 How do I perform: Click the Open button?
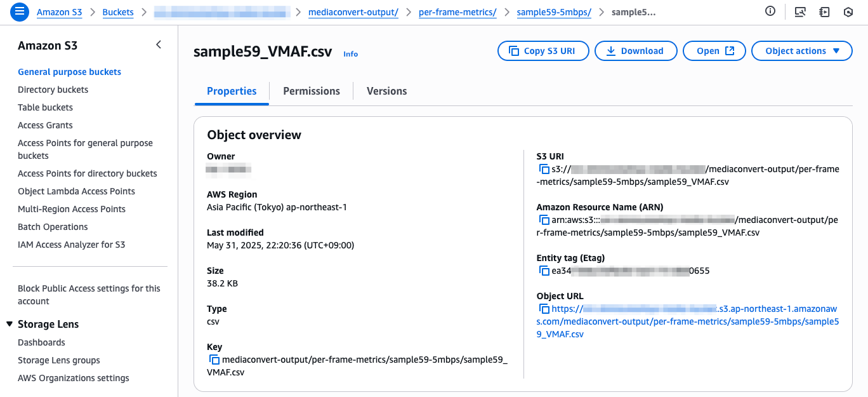point(714,51)
